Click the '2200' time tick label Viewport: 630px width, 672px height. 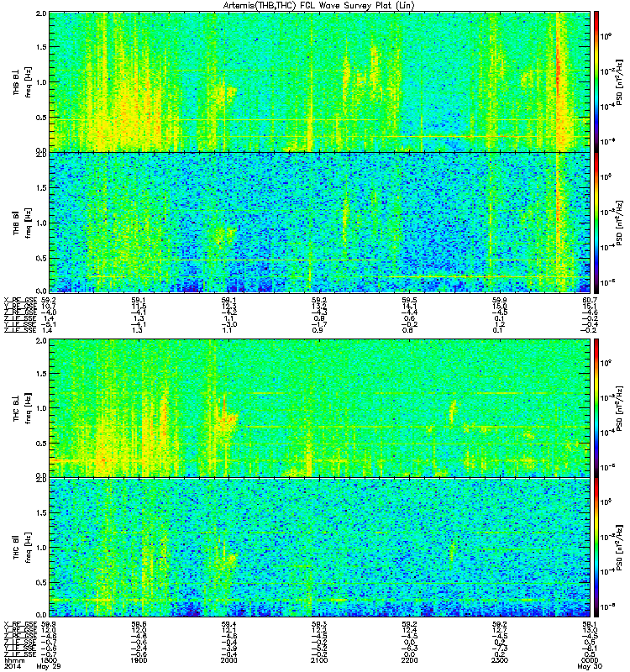click(409, 660)
